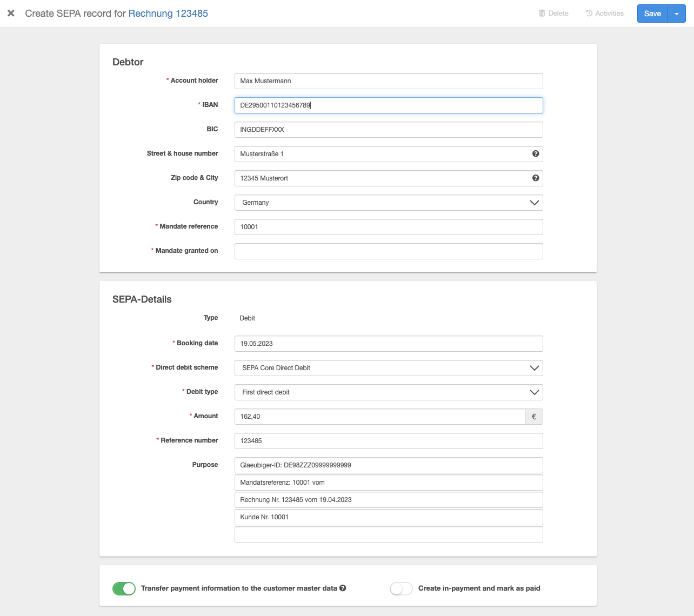The width and height of the screenshot is (694, 616).
Task: Click the Street & house number field
Action: pyautogui.click(x=389, y=154)
